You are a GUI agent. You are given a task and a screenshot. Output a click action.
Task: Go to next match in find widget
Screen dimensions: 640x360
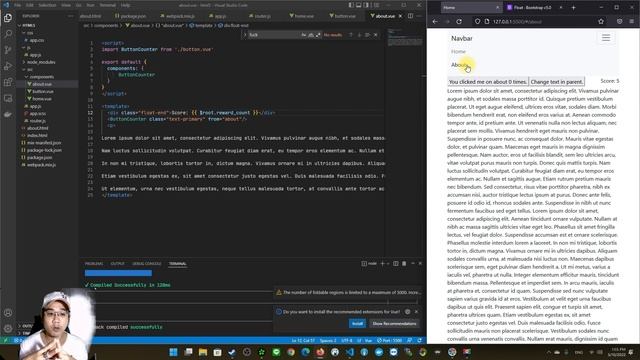click(x=359, y=35)
